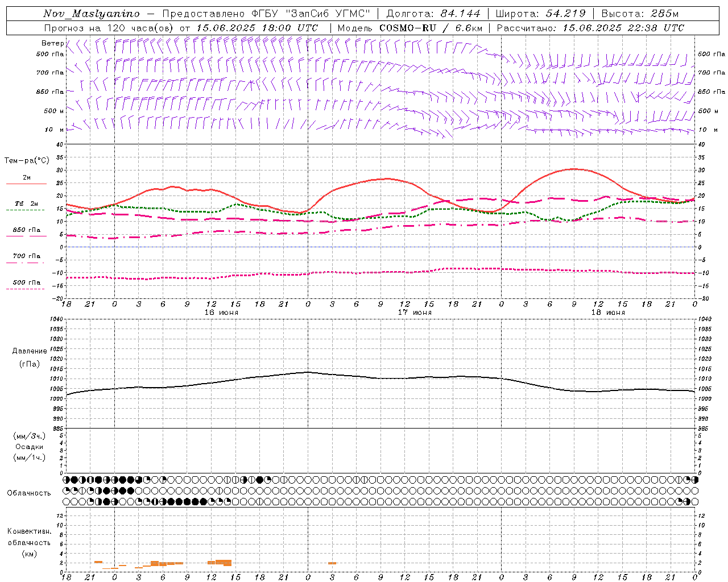Screen dimensions: 728x582
Task: Click the "(км)" convective cloud unit label
Action: coord(30,554)
